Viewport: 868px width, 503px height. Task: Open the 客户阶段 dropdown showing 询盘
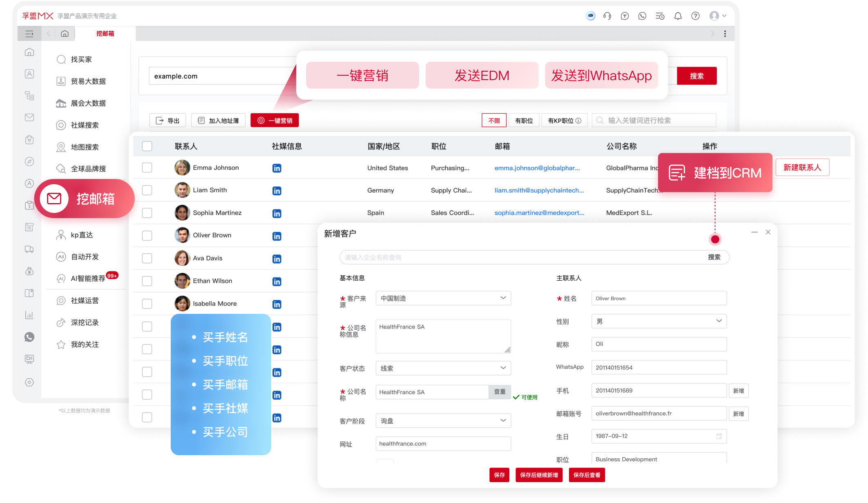[443, 420]
